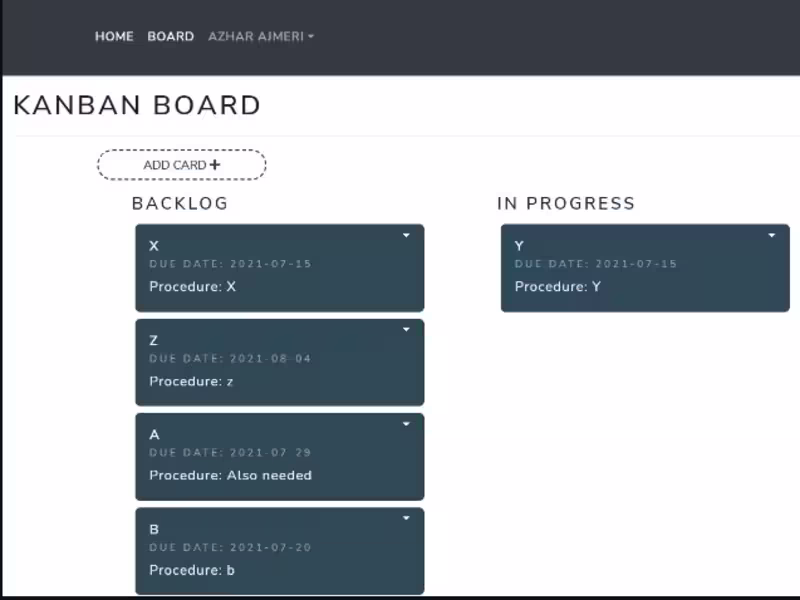This screenshot has height=600, width=800.
Task: Expand the options caret on card A
Action: pos(406,424)
